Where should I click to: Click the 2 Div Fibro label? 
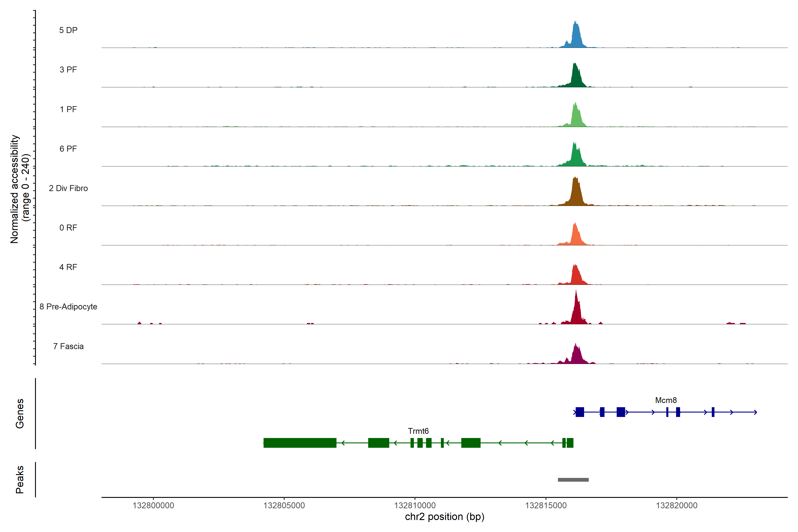tap(68, 188)
